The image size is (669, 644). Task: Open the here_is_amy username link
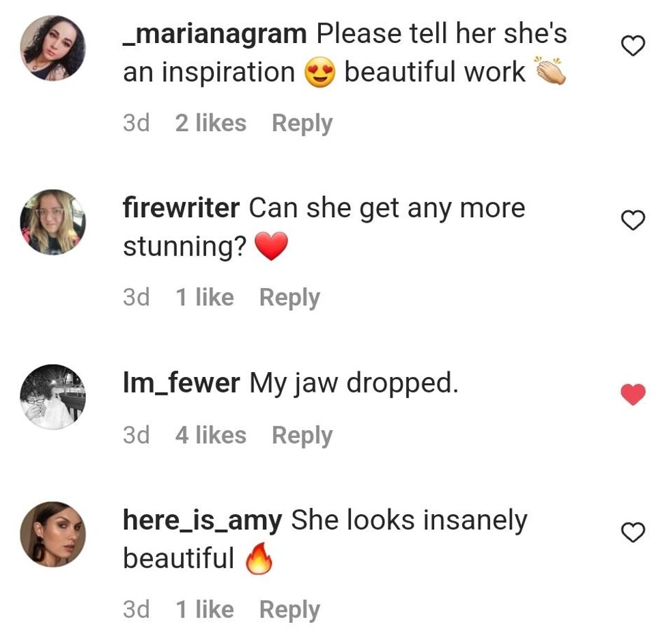pyautogui.click(x=202, y=521)
